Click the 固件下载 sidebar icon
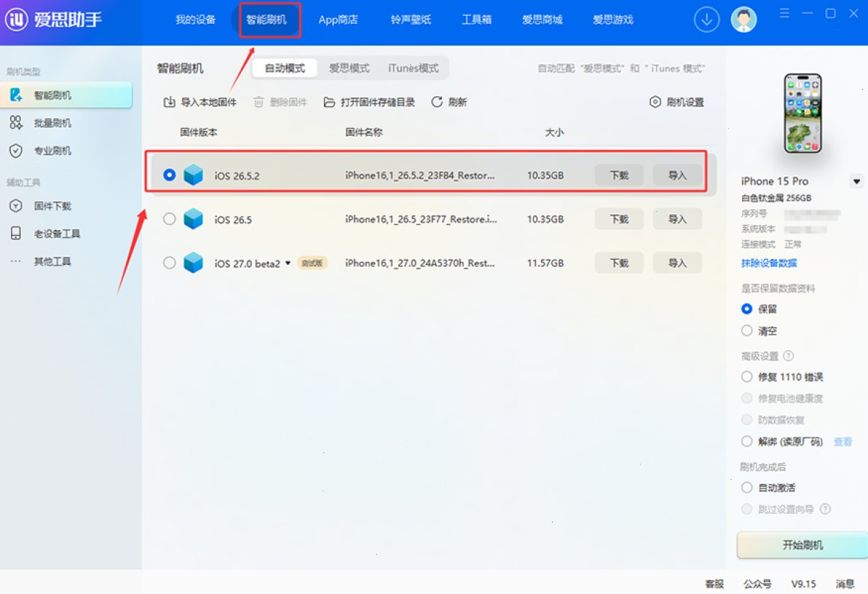This screenshot has height=594, width=868. tap(16, 206)
